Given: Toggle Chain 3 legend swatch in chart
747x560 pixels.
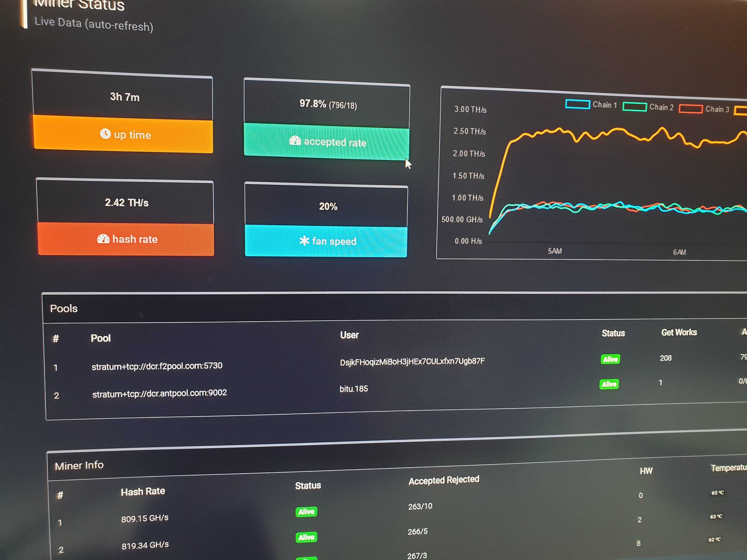Looking at the screenshot, I should point(691,109).
